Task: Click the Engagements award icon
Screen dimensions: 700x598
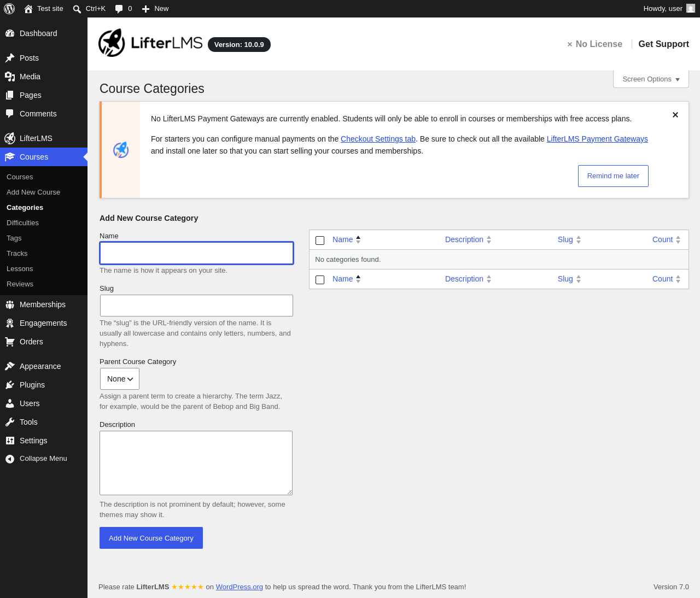Action: click(x=10, y=323)
